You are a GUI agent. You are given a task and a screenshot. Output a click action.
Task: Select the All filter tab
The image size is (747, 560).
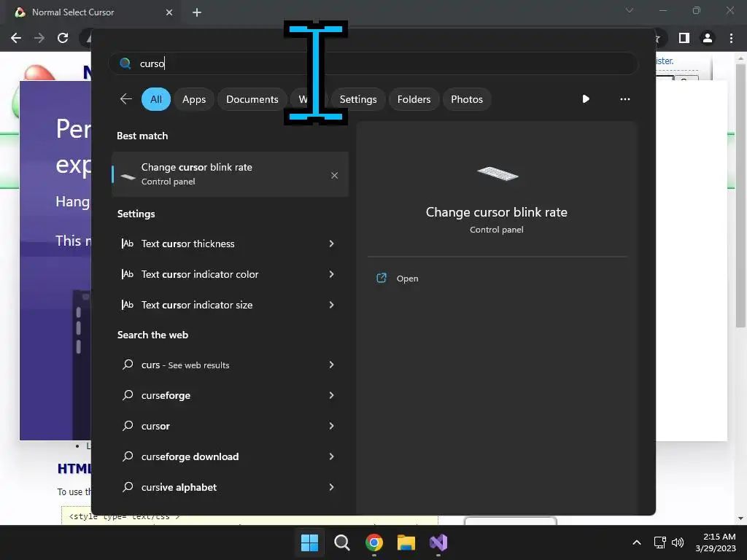[156, 99]
